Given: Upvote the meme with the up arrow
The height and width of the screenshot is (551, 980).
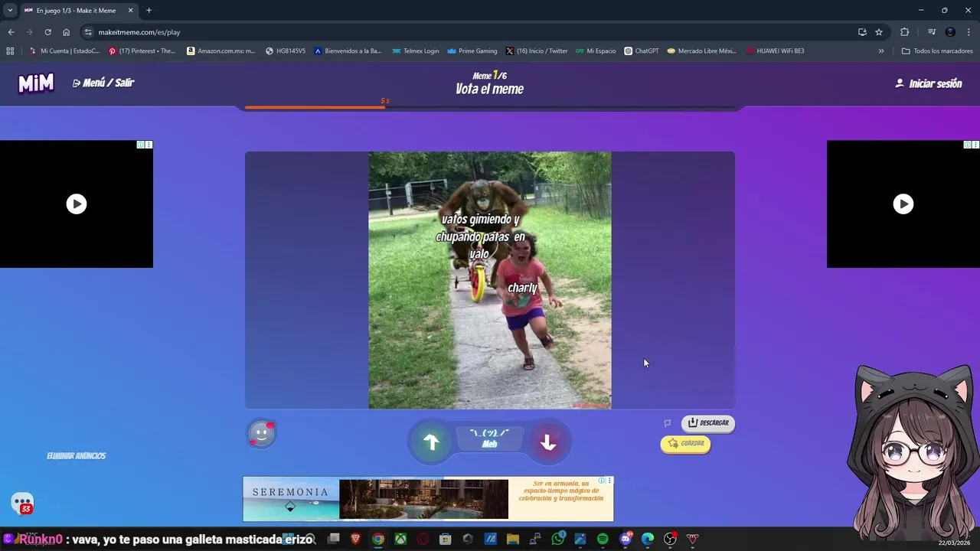Looking at the screenshot, I should click(x=431, y=442).
